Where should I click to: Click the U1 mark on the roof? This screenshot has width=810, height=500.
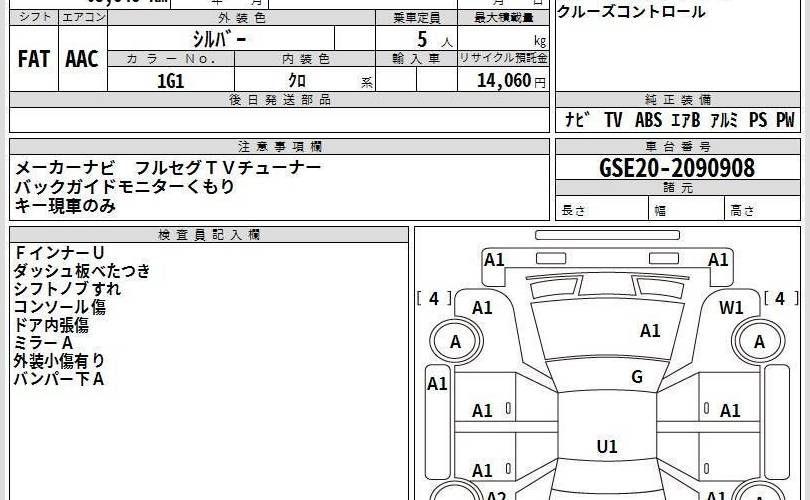pyautogui.click(x=606, y=446)
